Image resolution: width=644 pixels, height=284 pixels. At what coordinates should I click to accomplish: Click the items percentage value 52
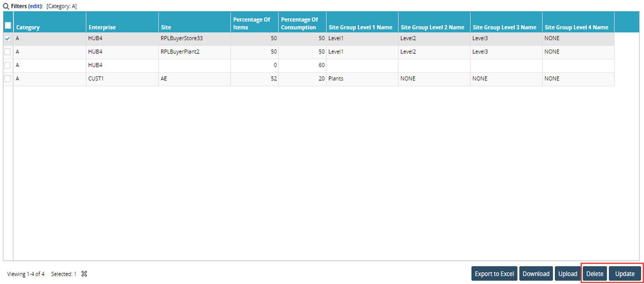[254, 79]
